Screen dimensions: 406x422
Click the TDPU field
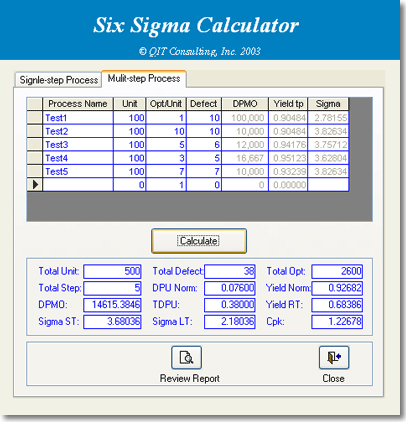click(230, 305)
